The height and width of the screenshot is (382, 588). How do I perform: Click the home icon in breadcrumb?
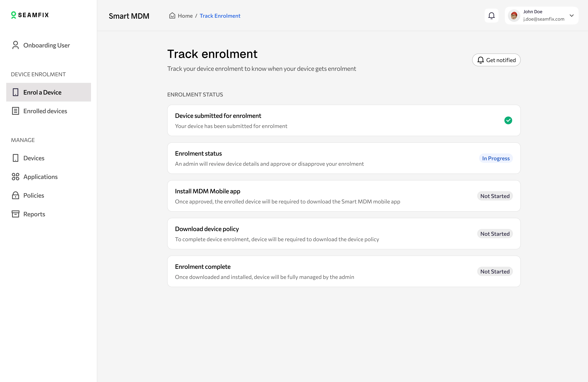click(x=172, y=16)
